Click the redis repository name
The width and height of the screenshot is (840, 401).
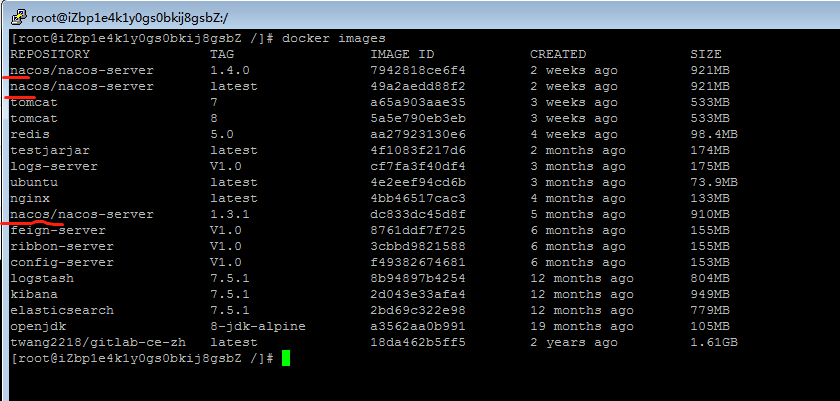tap(30, 134)
